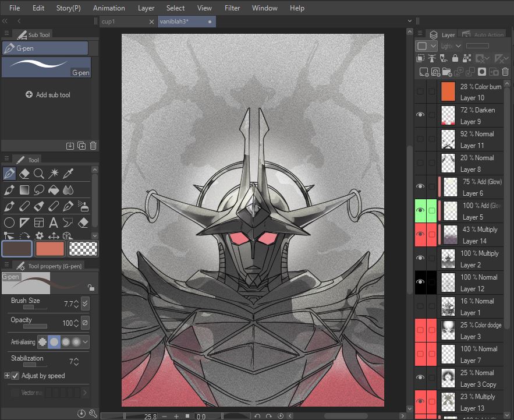Expand Adjust by speed plus button
Viewport: 514px width, 420px height.
click(x=7, y=376)
